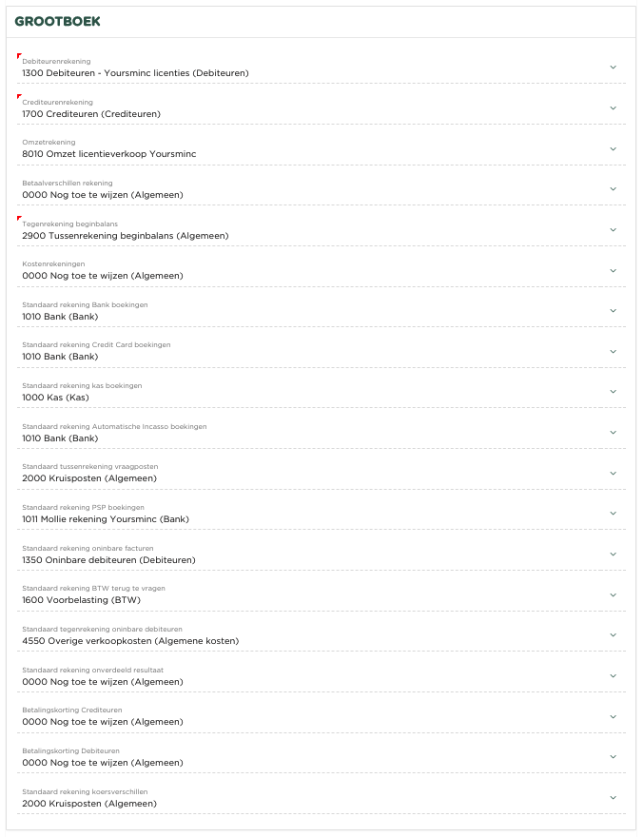Click the Standaard rekening oninbare facturen chevron
The width and height of the screenshot is (644, 837).
point(613,555)
